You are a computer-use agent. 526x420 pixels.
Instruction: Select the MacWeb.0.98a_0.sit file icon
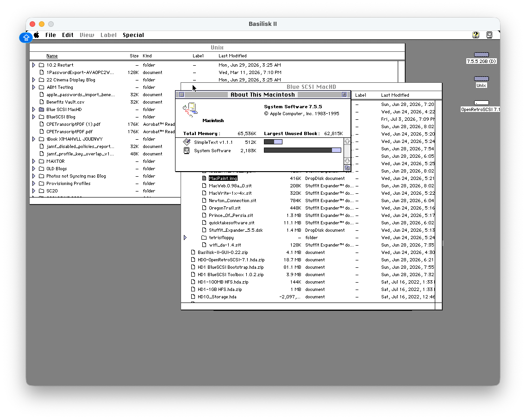pos(204,185)
